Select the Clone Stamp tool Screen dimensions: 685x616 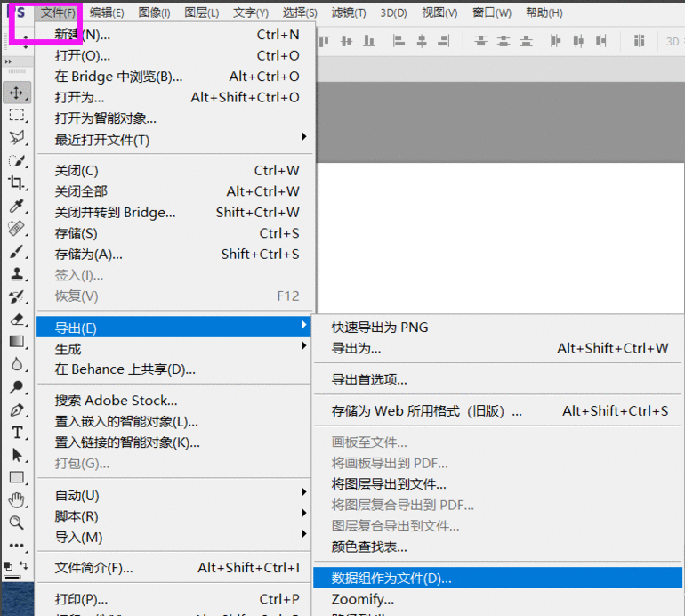[16, 274]
